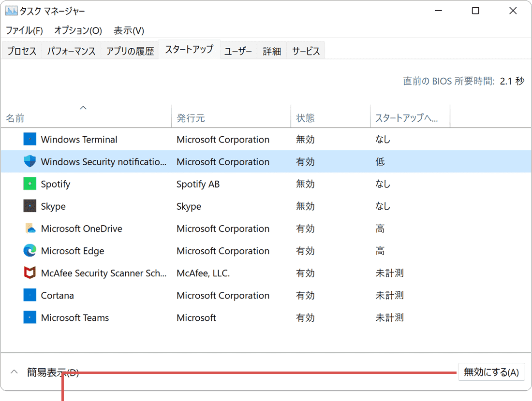Click the BIOS time value 2.1 秒

coord(512,81)
